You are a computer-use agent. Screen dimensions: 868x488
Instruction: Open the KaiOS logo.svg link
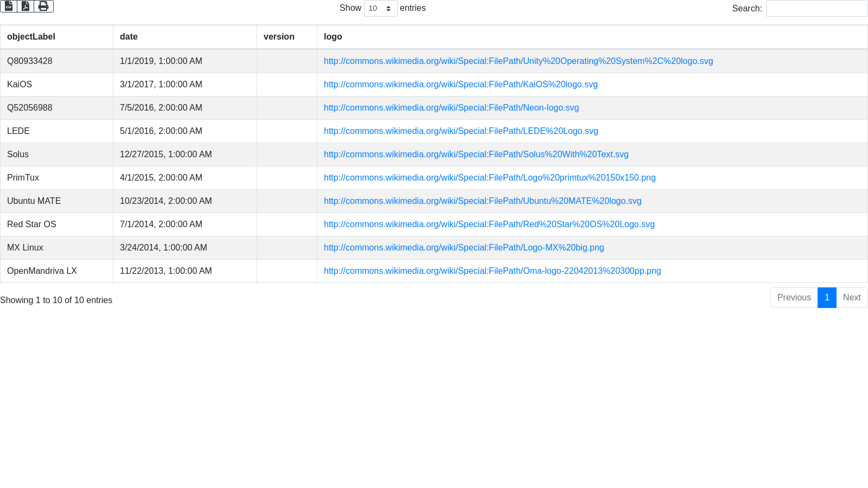tap(461, 85)
